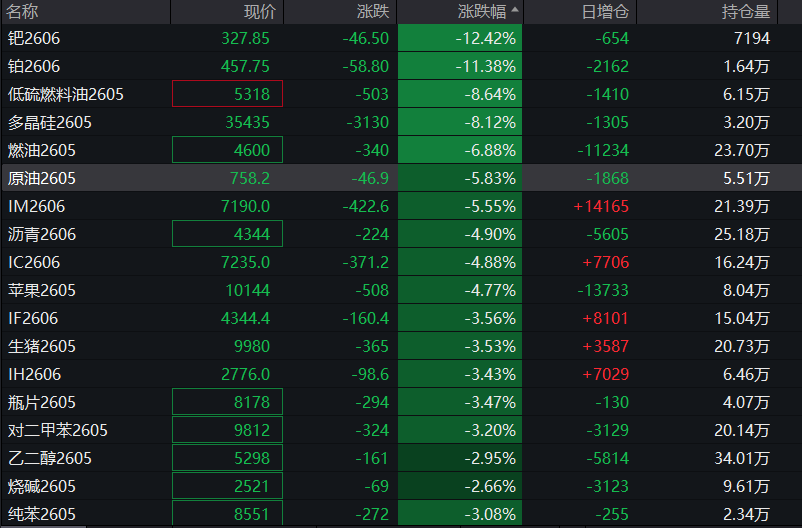Image resolution: width=802 pixels, height=528 pixels.
Task: Click the boxed price 4600 for 燃油2605
Action: [228, 150]
